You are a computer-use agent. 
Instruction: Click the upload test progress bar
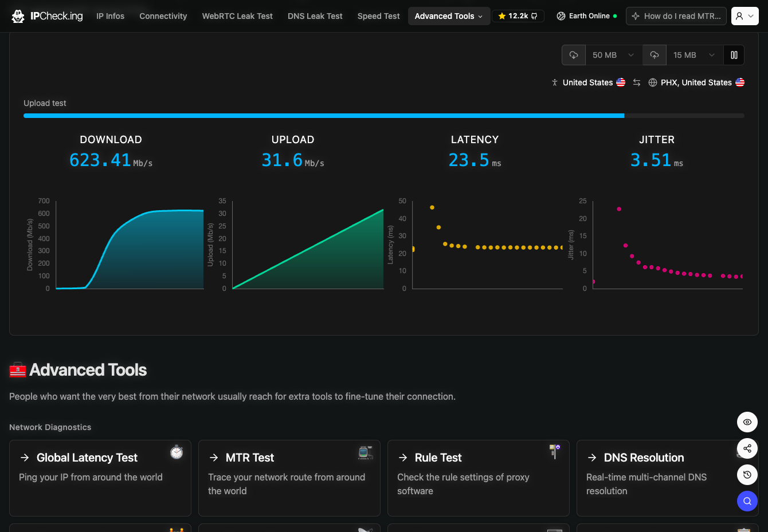coord(384,116)
